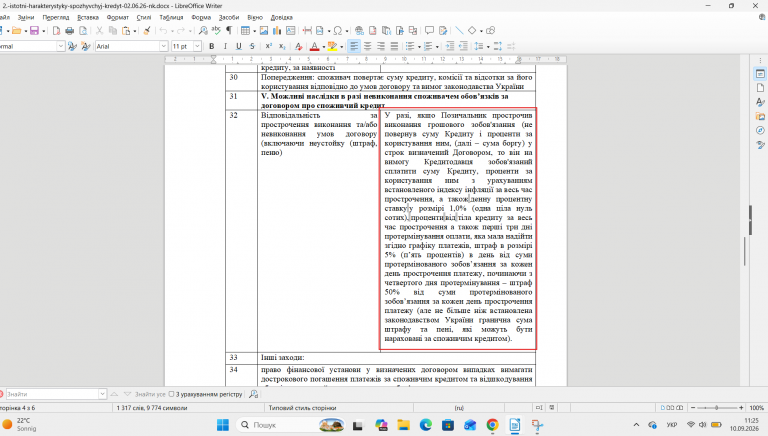This screenshot has height=436, width=768.
Task: Toggle Italic formatting
Action: point(225,46)
